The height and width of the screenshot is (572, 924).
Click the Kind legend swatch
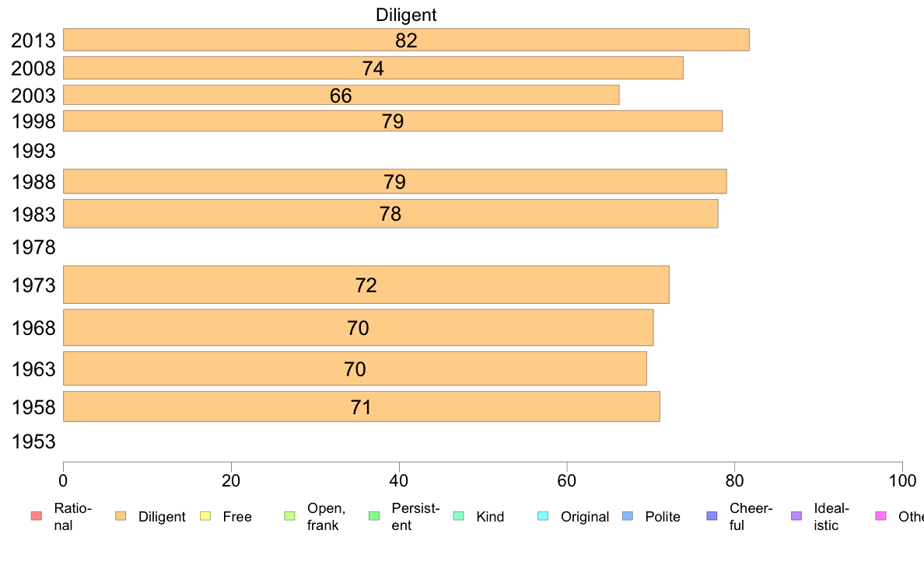click(x=458, y=516)
